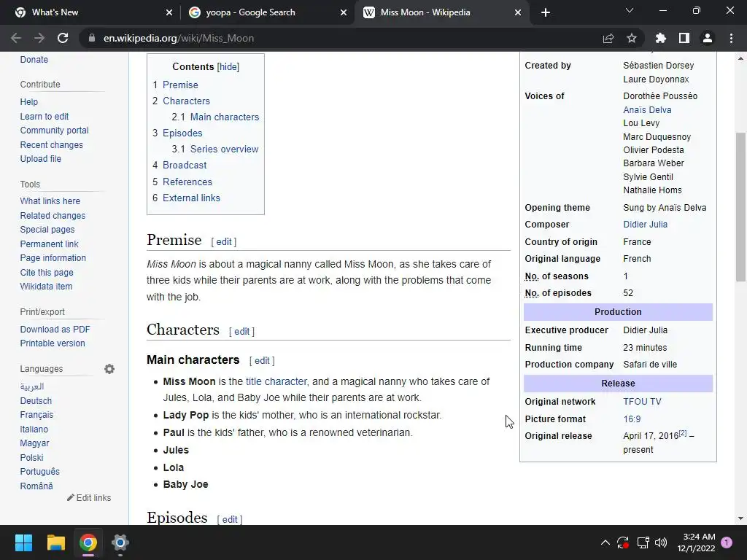Edit the Premise section
Viewport: 747px width, 560px height.
[x=224, y=242]
